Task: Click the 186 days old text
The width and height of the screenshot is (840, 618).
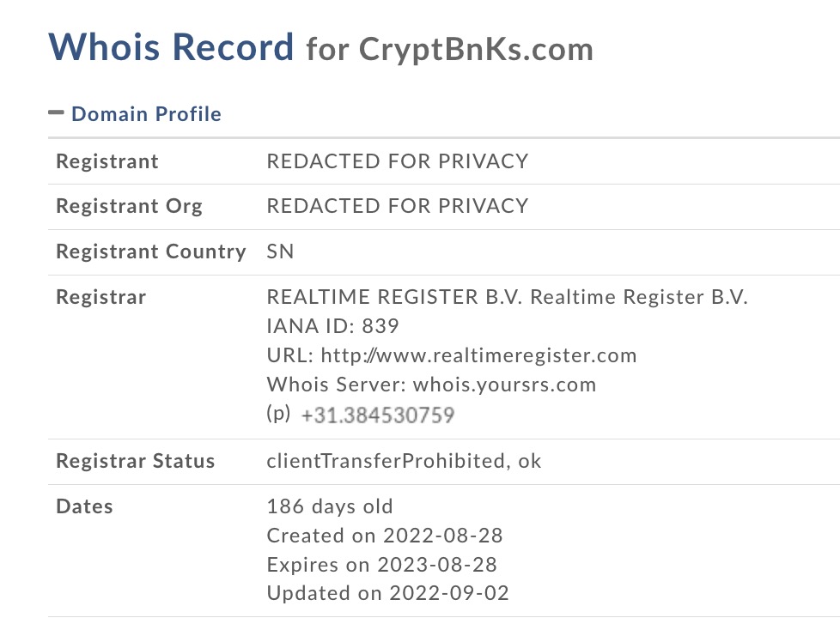Action: point(330,506)
